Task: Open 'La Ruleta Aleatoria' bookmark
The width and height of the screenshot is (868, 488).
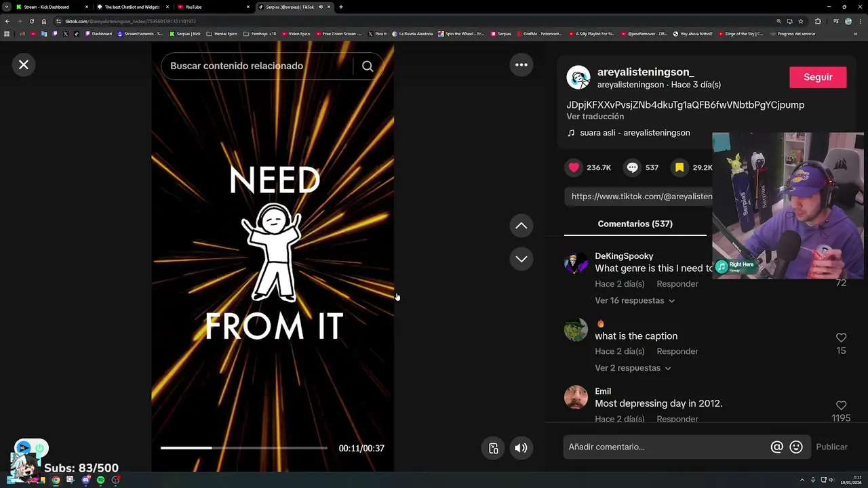Action: pos(412,34)
